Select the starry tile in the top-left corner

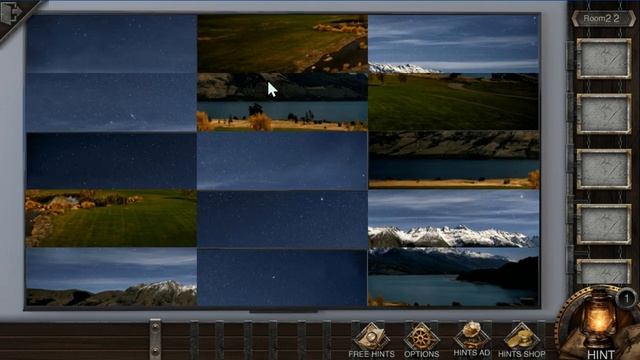tap(111, 44)
